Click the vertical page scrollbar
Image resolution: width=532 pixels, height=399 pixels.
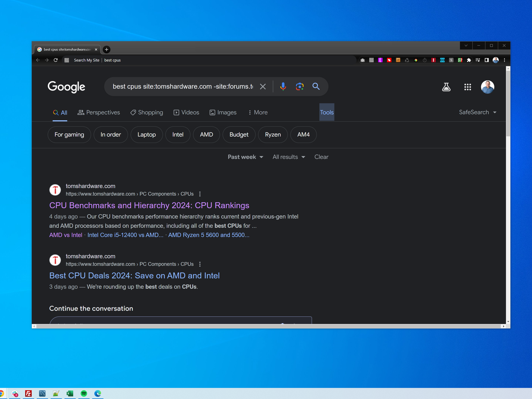(508, 103)
